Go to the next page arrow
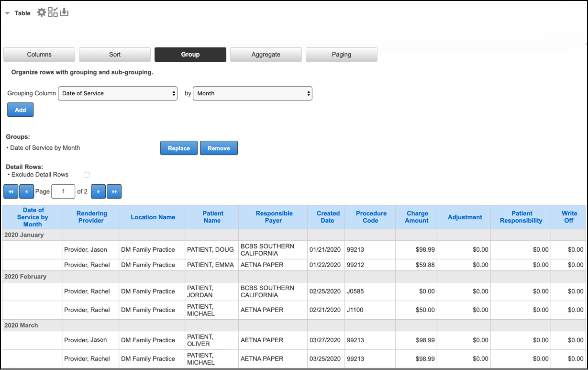Image resolution: width=588 pixels, height=370 pixels. (x=98, y=191)
